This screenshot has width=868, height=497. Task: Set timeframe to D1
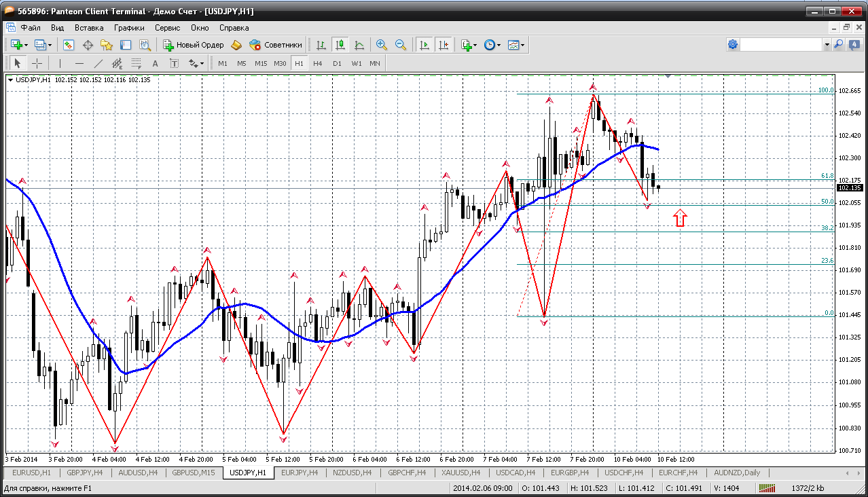click(x=337, y=63)
